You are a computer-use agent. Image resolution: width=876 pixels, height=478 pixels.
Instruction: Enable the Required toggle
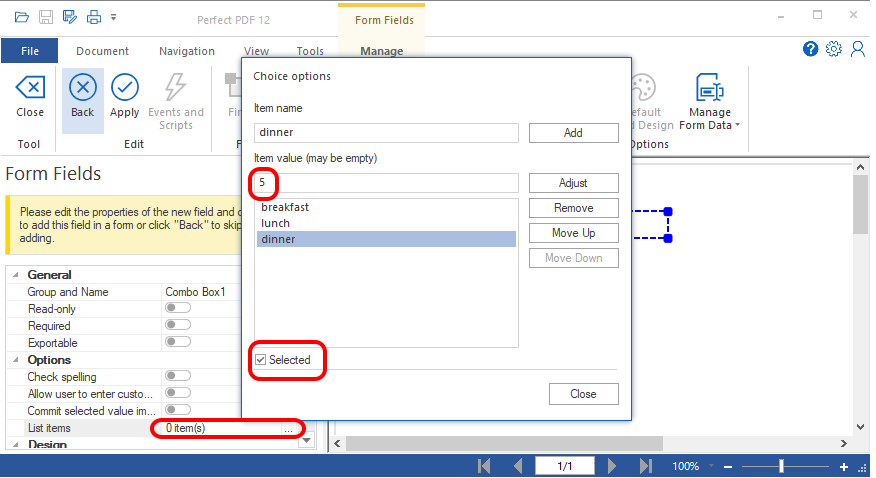point(177,326)
